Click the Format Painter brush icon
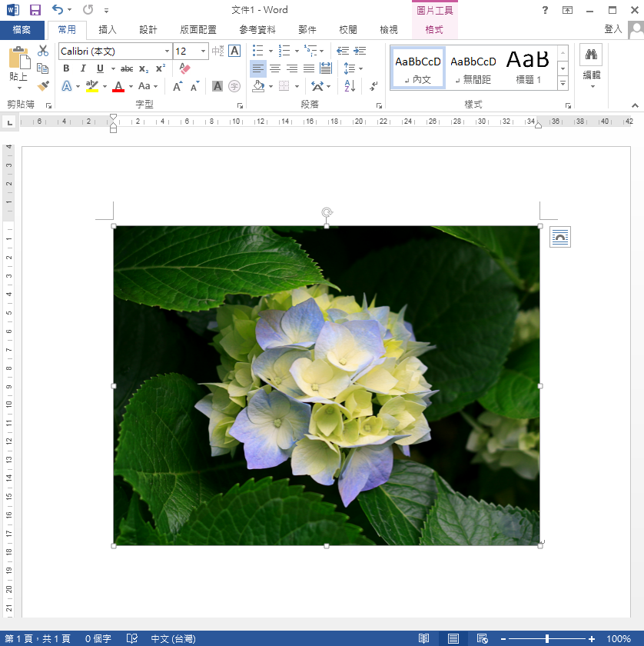The width and height of the screenshot is (644, 646). 43,86
